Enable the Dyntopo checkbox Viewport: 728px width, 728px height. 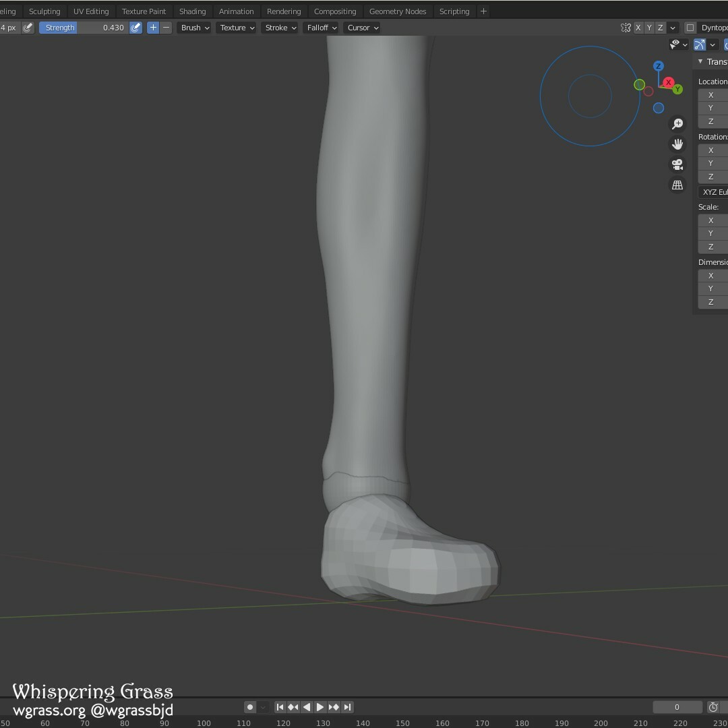pyautogui.click(x=690, y=28)
